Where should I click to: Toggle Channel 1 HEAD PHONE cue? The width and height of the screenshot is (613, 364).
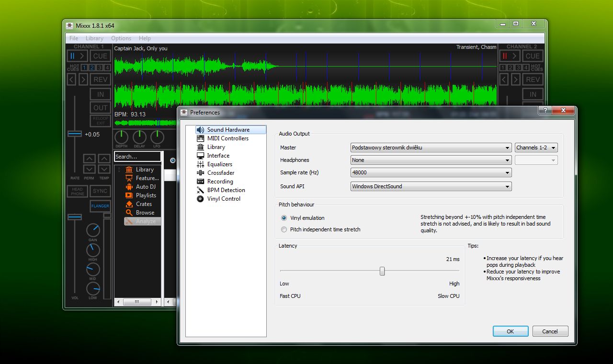[78, 191]
